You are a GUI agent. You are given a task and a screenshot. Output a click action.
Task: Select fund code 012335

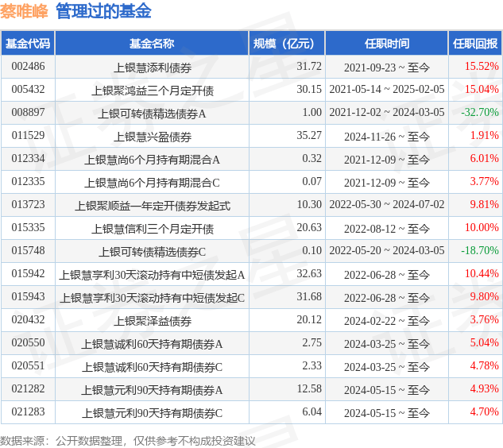[28, 182]
